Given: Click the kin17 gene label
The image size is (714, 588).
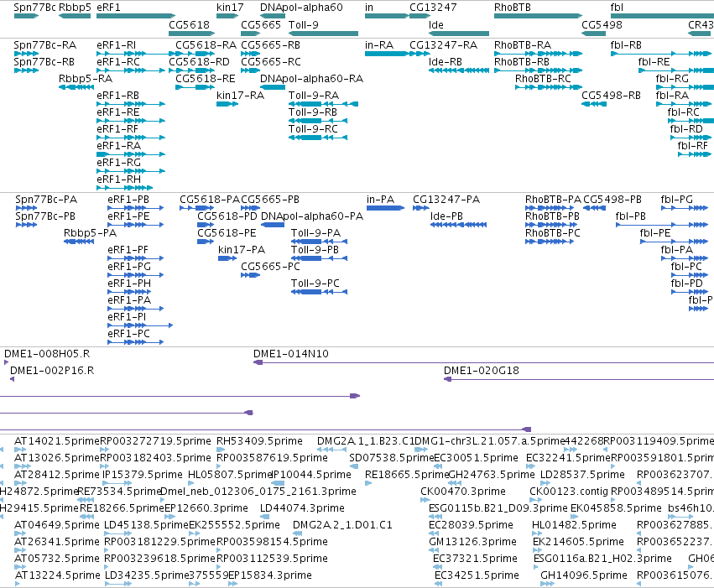Looking at the screenshot, I should point(230,8).
